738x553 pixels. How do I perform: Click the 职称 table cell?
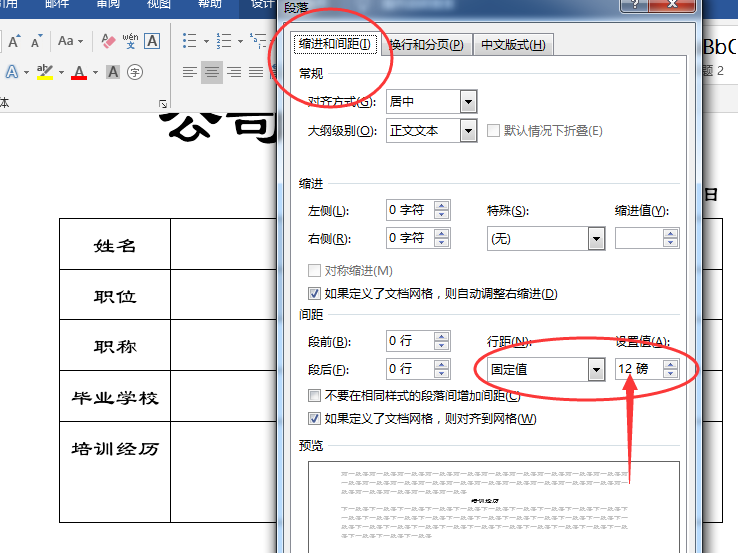pos(115,345)
